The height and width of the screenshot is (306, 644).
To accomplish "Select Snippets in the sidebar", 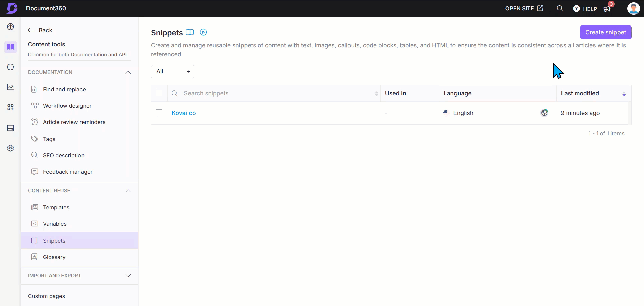I will (79, 241).
